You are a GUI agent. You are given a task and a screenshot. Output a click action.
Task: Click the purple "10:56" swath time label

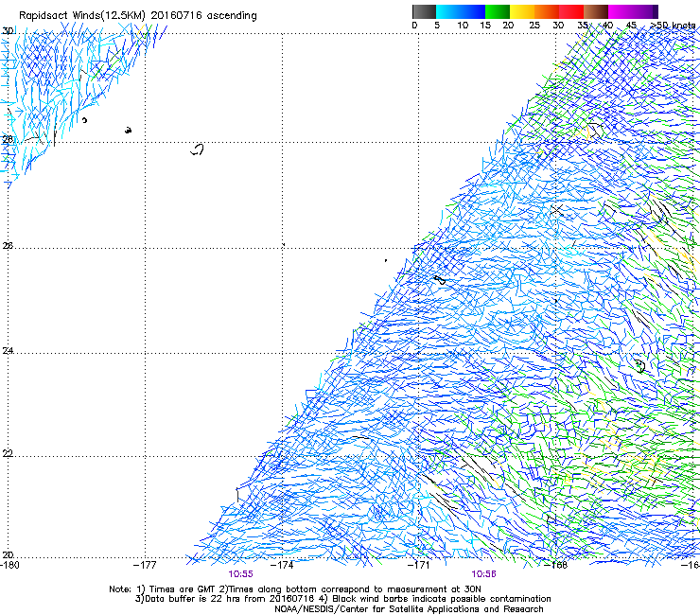click(x=483, y=574)
